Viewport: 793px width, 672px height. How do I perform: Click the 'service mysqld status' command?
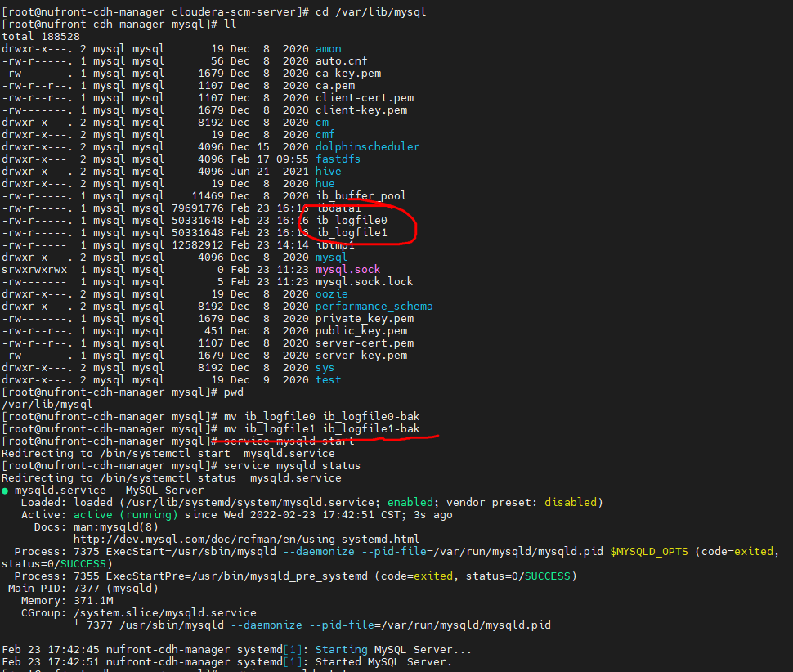tap(293, 466)
